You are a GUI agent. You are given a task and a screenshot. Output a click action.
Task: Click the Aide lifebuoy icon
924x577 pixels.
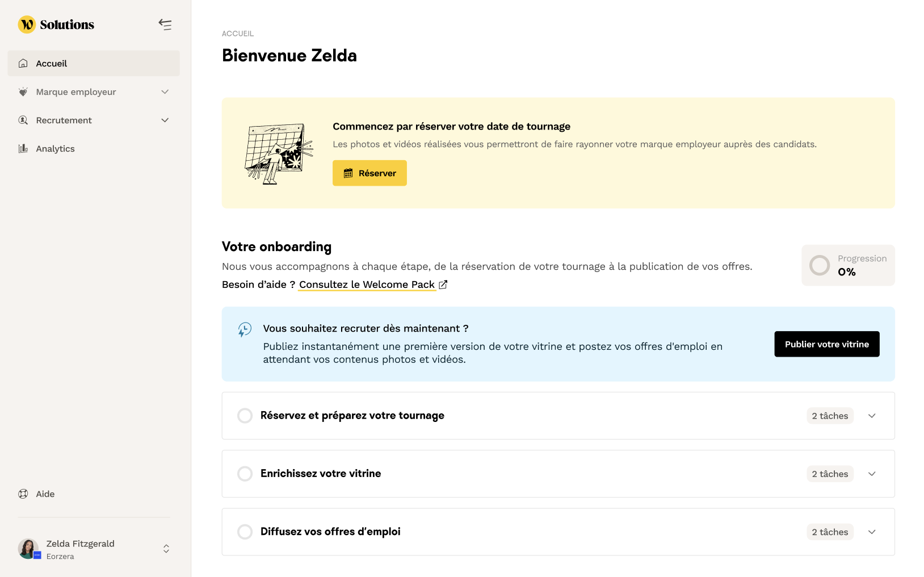coord(23,494)
